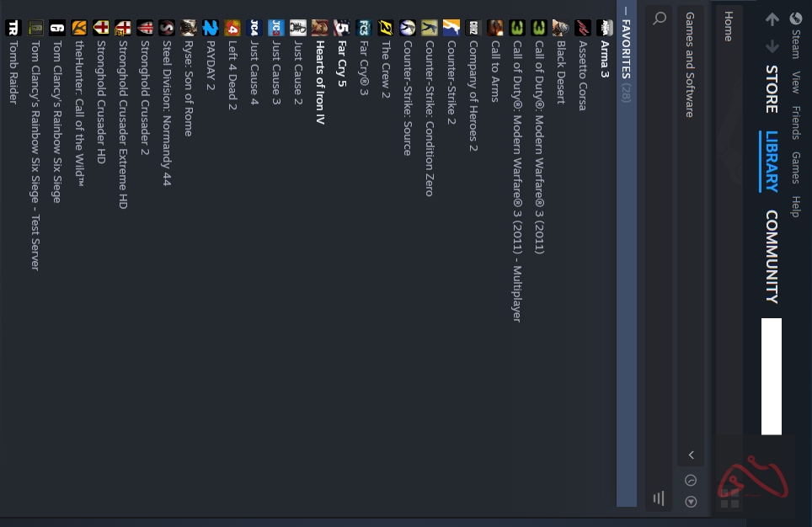The image size is (812, 527).
Task: Click the Counter-Strike 2 game icon
Action: tap(451, 28)
